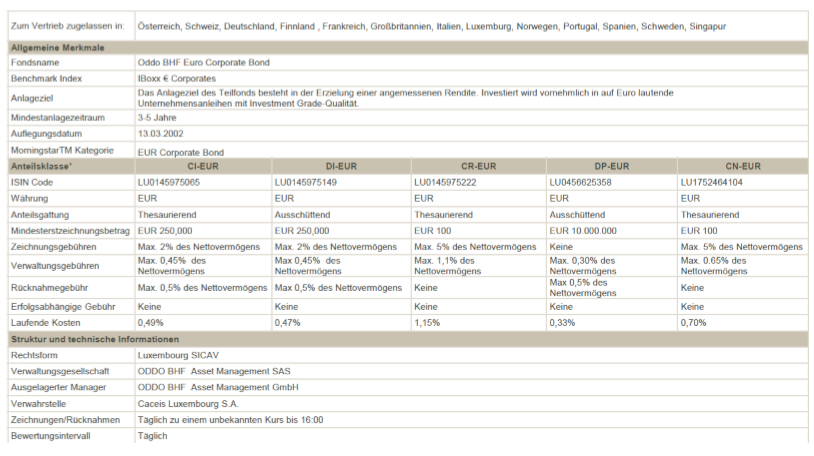The image size is (814, 456).
Task: Click the 'Ausgelagerter Manager' row label
Action: pyautogui.click(x=58, y=387)
